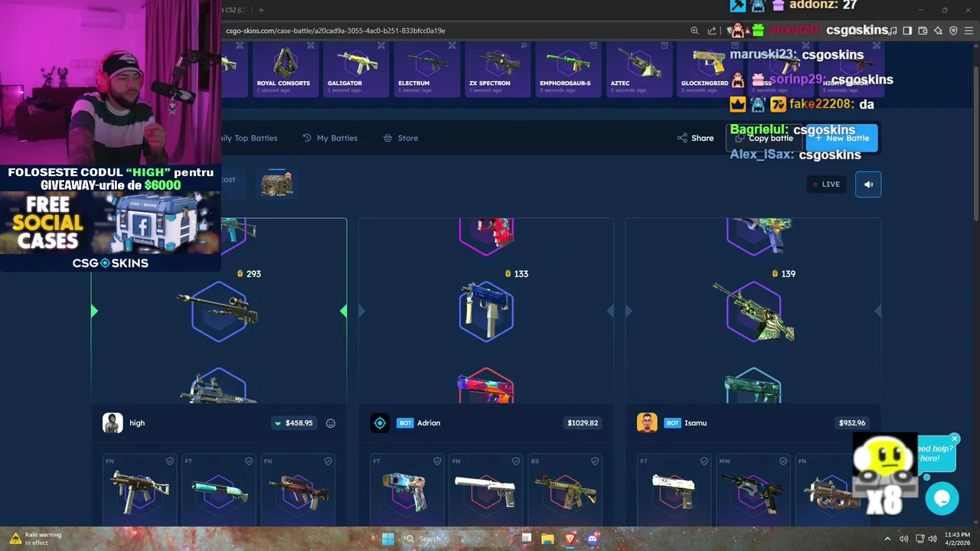Screen dimensions: 980x551
Task: Click the green machine gun in Isamu's roll
Action: [x=754, y=311]
